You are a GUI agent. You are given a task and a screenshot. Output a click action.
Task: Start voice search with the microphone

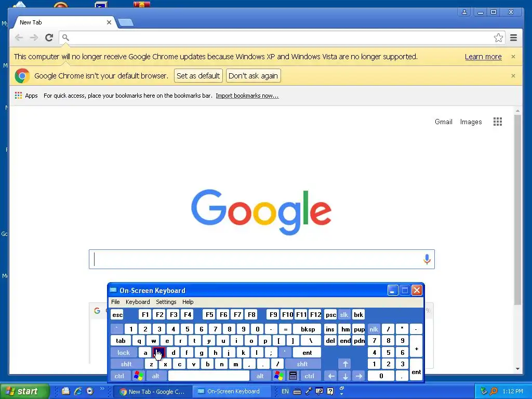pyautogui.click(x=427, y=259)
